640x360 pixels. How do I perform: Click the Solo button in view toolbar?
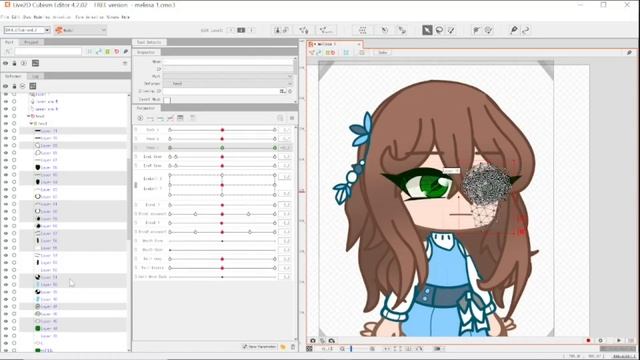[x=382, y=53]
